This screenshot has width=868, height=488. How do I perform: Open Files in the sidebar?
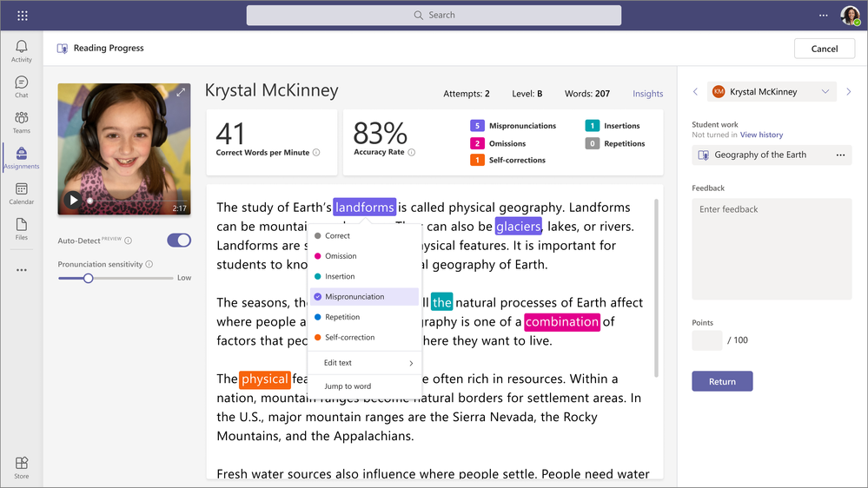[x=22, y=229]
